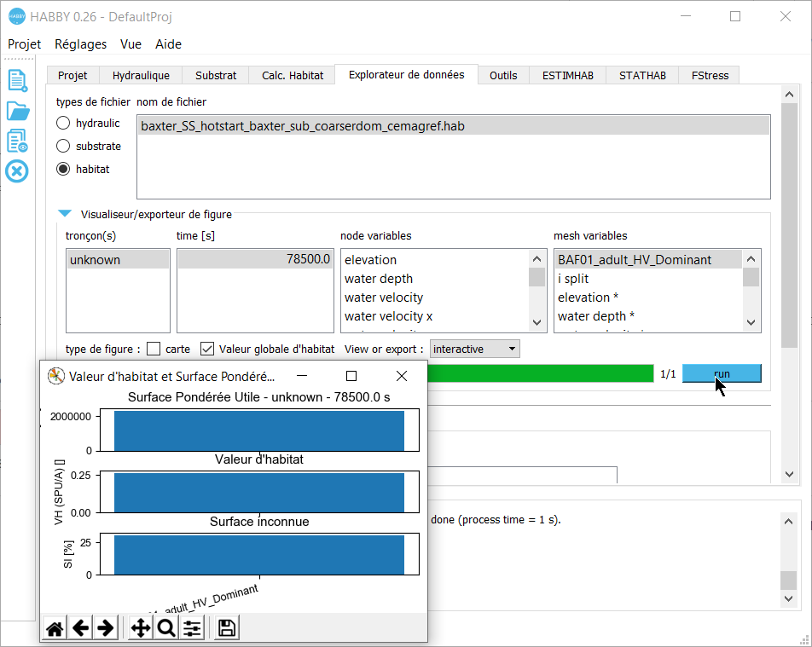
Task: Open the View or export interactive dropdown
Action: click(474, 349)
